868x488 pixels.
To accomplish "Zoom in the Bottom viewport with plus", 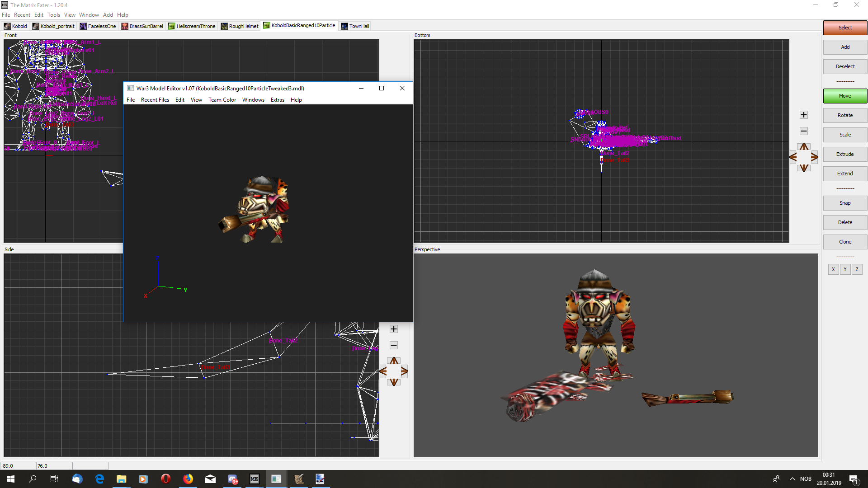I will click(804, 115).
